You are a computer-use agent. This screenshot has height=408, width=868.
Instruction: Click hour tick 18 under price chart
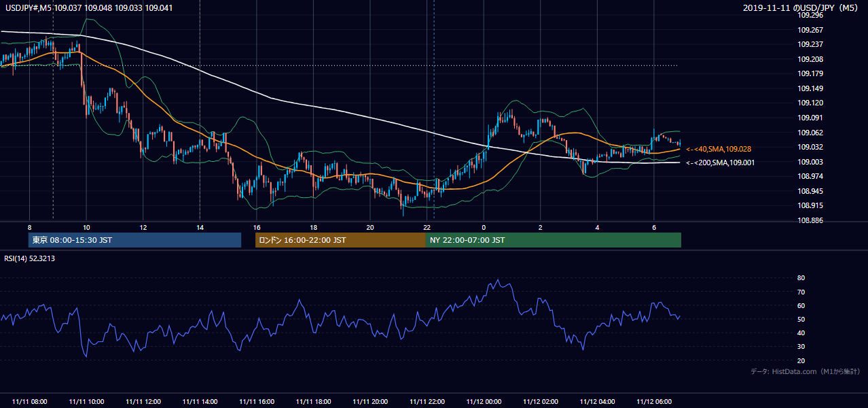314,227
